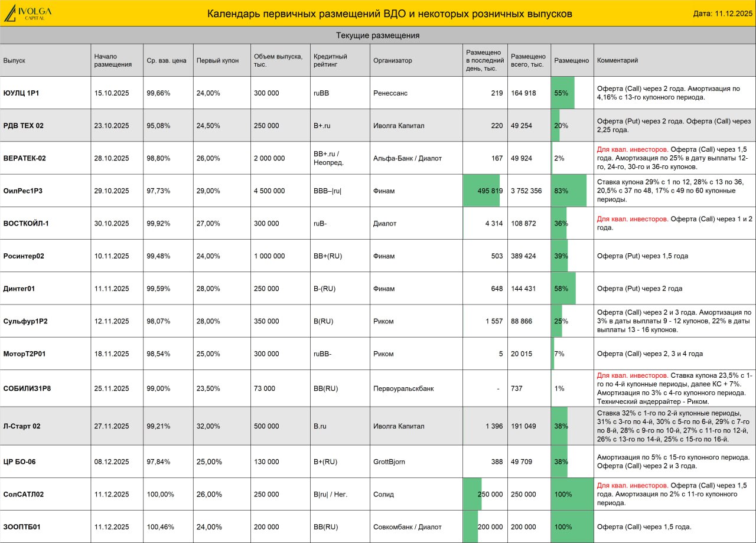Screen dimensions: 756x543
Task: Click the 100% progress bar for СолСАТЛ02
Action: point(572,494)
